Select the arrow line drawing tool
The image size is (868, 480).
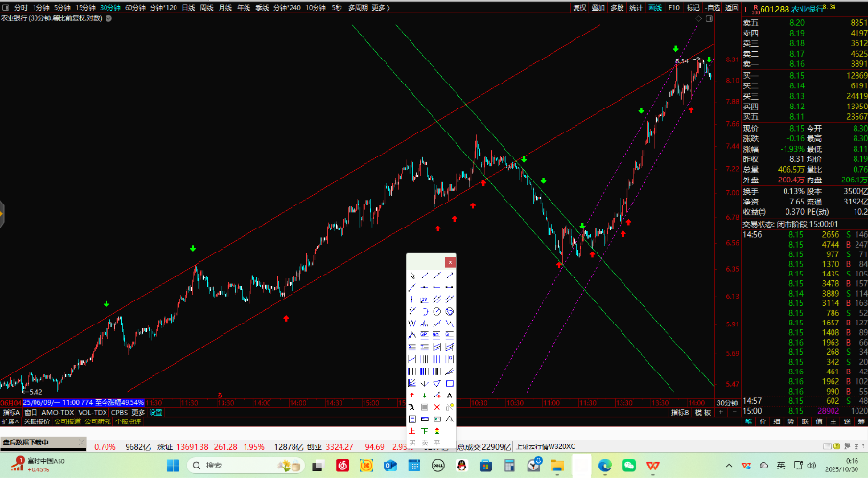[450, 276]
